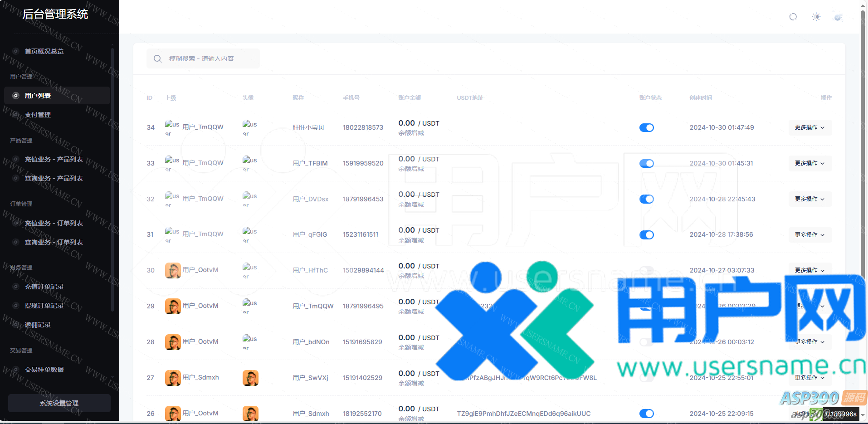The width and height of the screenshot is (868, 424).
Task: Toggle account status switch for user ID 34
Action: [646, 127]
